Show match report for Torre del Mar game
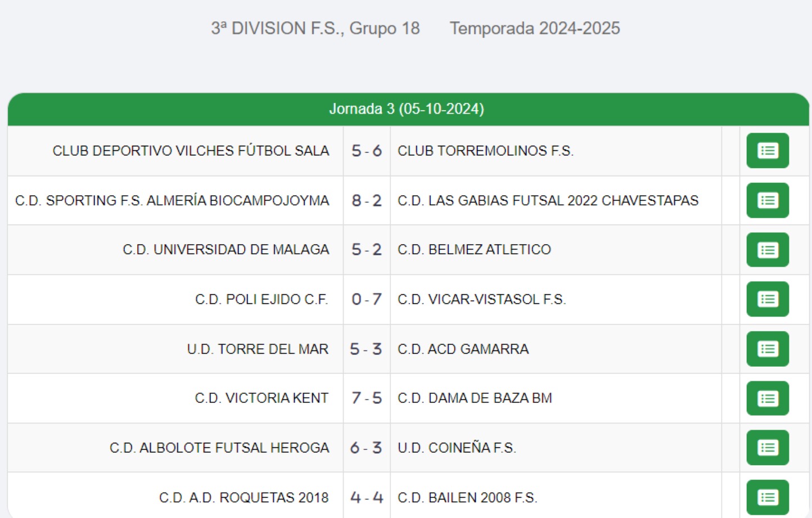 (768, 349)
